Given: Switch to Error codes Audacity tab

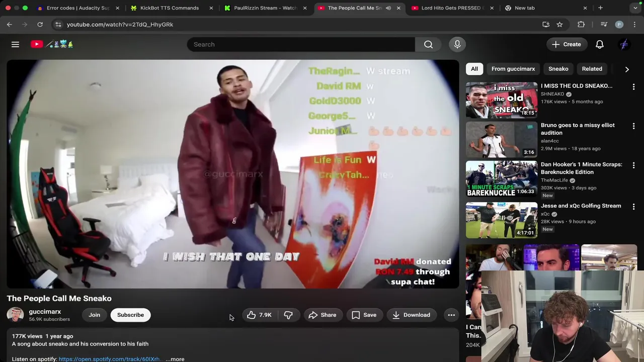Looking at the screenshot, I should pyautogui.click(x=78, y=8).
